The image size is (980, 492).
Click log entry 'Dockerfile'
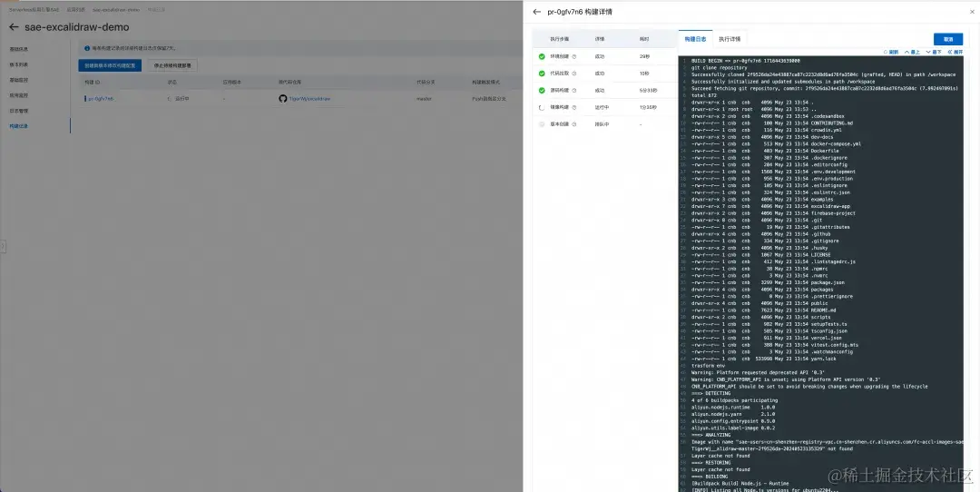point(824,151)
